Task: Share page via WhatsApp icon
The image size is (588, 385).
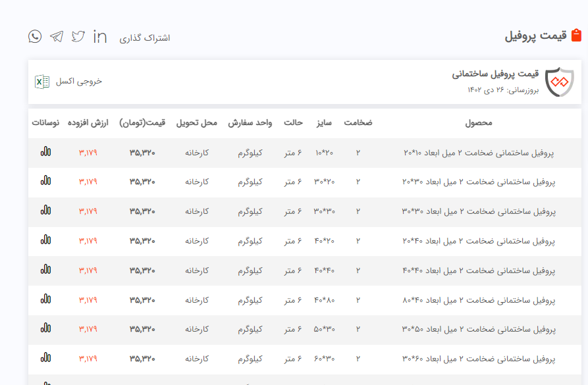Action: pos(35,36)
